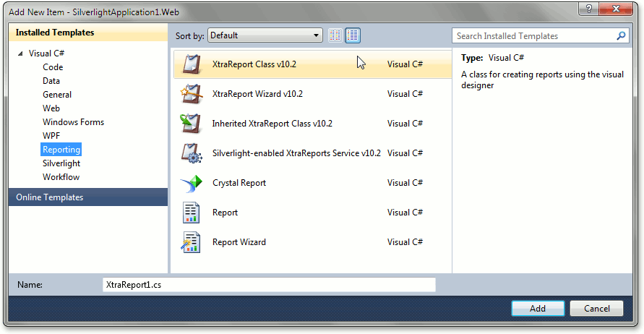644x334 pixels.
Task: Click the Inherited XtraReport Class icon
Action: coord(191,123)
